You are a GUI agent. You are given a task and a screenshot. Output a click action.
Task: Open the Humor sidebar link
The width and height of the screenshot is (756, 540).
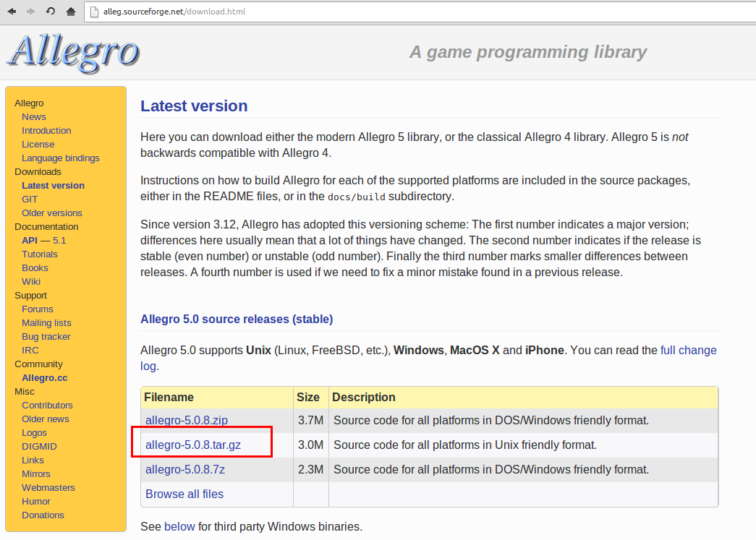click(x=36, y=502)
